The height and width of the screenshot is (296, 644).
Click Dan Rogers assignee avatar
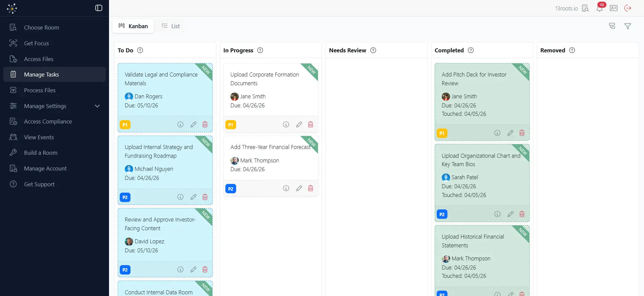[x=129, y=97]
